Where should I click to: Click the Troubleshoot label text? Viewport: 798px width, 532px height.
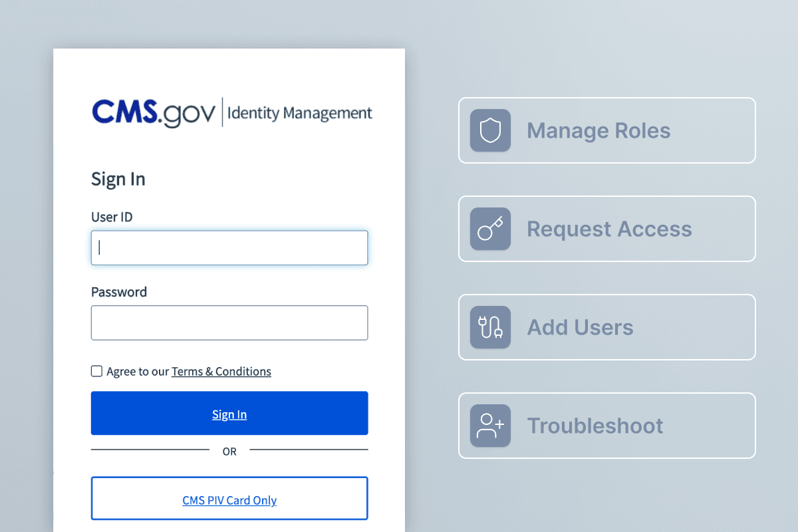595,426
